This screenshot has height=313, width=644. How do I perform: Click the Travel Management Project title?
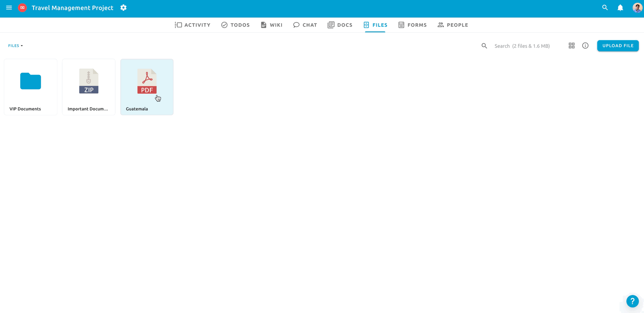point(73,7)
